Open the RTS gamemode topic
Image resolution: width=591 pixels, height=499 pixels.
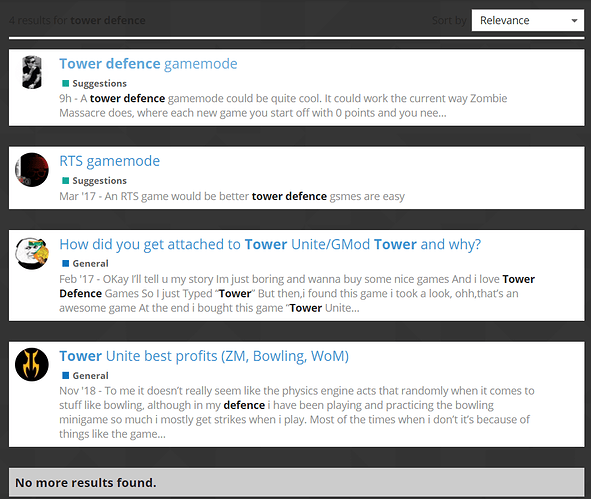[x=110, y=161]
